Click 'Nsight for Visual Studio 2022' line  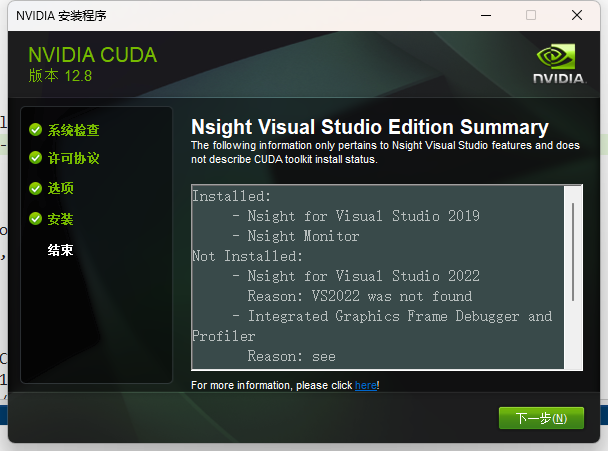click(363, 276)
